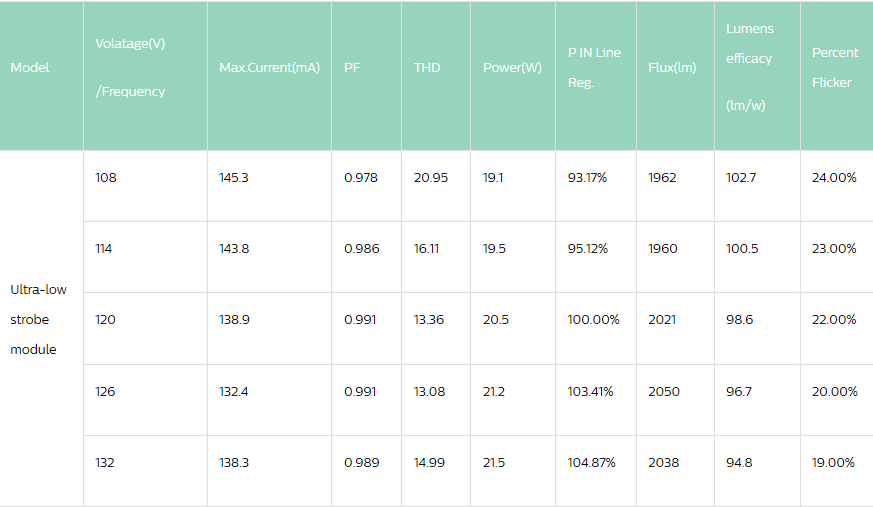
Task: Click the Ultra-low strobe module cell
Action: tap(40, 320)
